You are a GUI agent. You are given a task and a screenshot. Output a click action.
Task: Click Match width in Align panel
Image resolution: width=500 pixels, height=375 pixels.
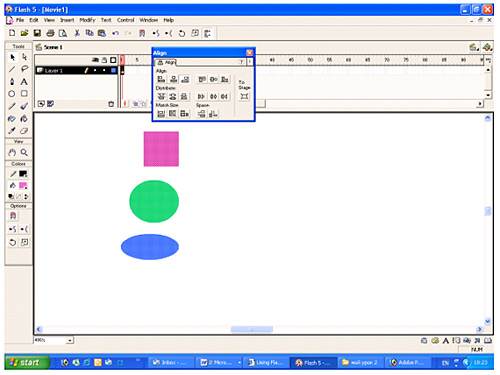(x=161, y=114)
